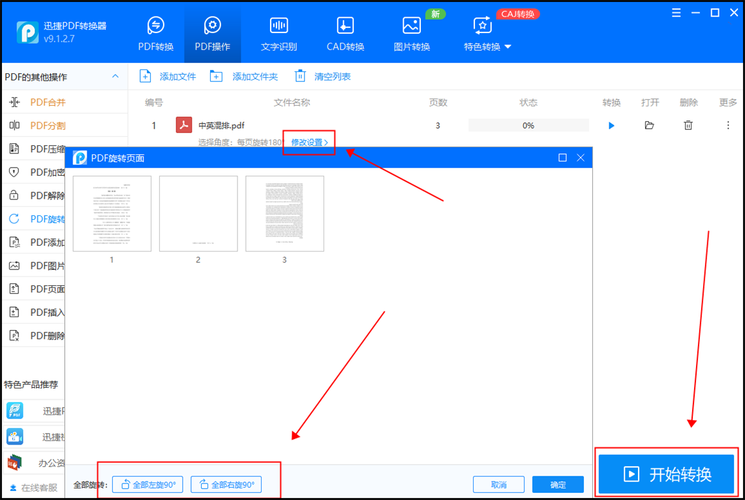This screenshot has width=745, height=500.
Task: Open the PDF转换 tab
Action: [x=155, y=34]
